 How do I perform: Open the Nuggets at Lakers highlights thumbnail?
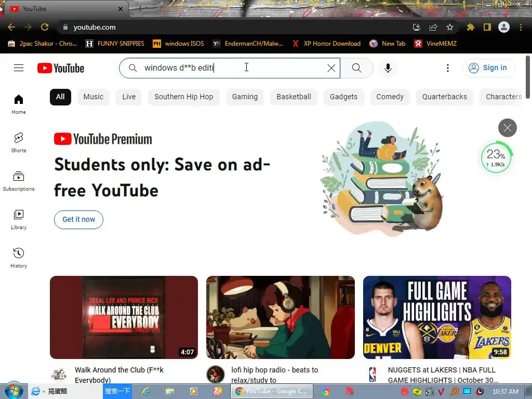click(x=437, y=317)
